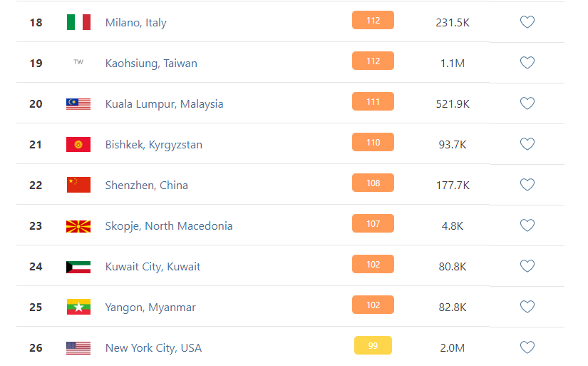Toggle heart for Kaohsiung, Taiwan

pyautogui.click(x=527, y=63)
